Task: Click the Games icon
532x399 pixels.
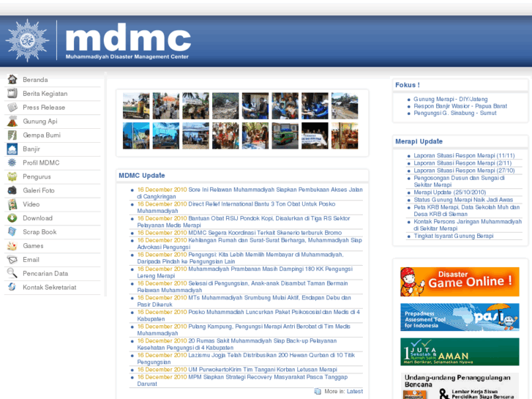Action: click(x=12, y=246)
